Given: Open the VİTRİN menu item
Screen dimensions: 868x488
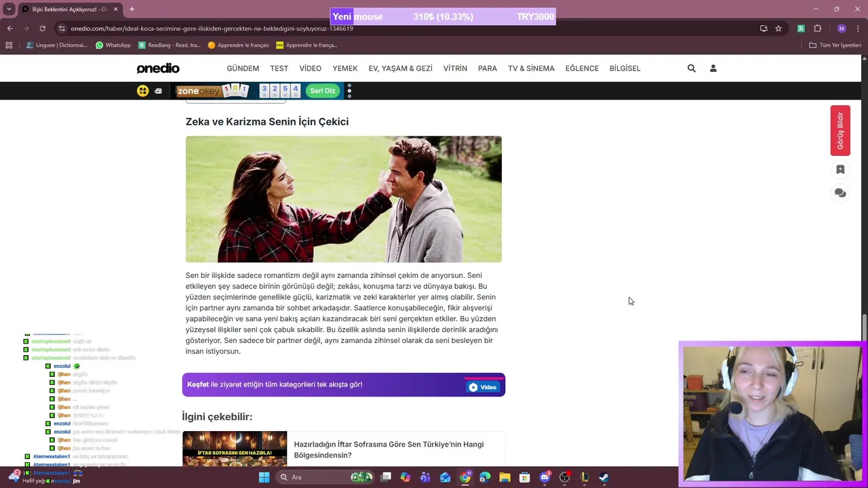Looking at the screenshot, I should (455, 68).
